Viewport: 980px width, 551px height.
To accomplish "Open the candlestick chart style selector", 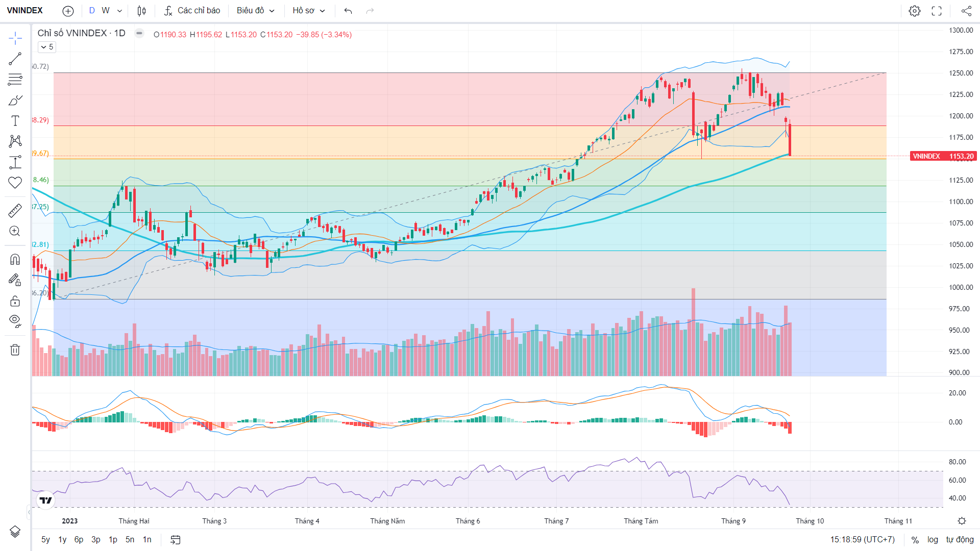I will point(142,11).
